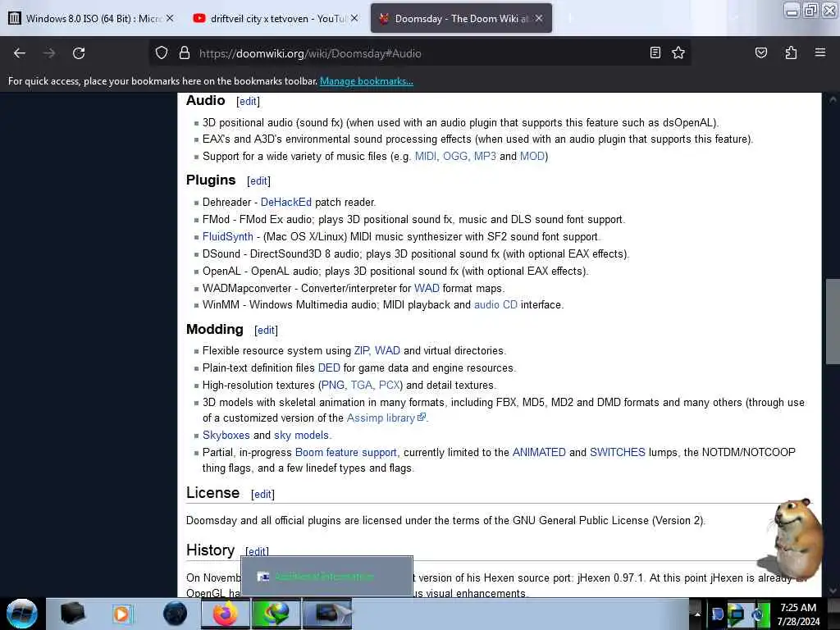Show hidden system tray icons
The image size is (840, 630).
point(697,614)
